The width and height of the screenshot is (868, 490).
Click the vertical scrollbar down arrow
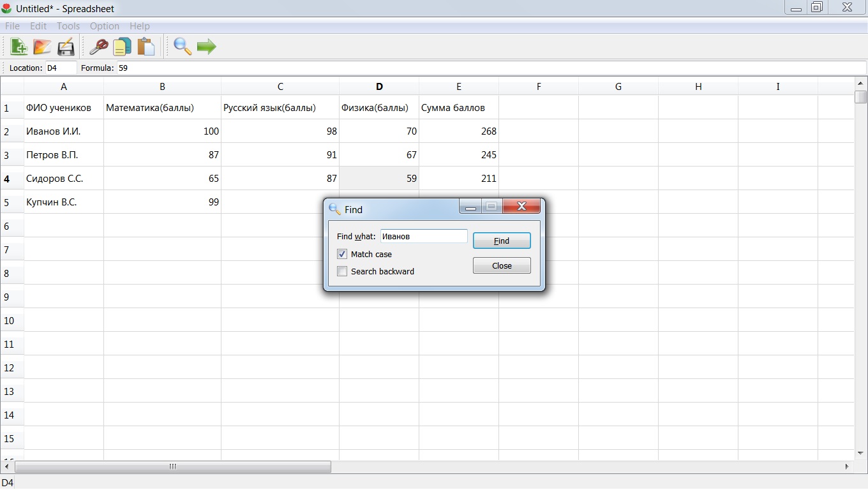coord(861,454)
